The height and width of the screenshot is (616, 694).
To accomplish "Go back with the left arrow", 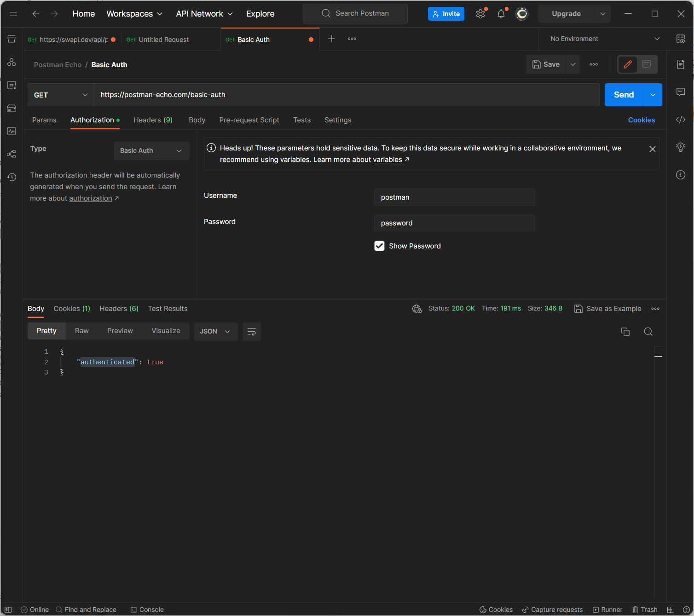I will click(36, 14).
